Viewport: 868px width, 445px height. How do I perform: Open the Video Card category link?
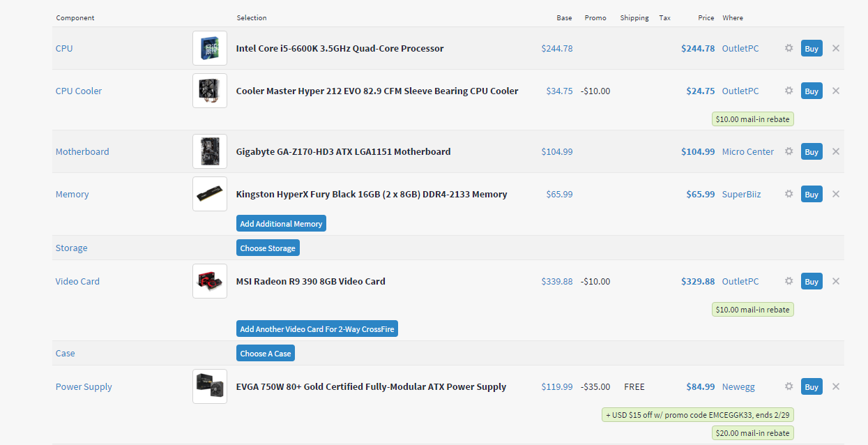coord(77,281)
